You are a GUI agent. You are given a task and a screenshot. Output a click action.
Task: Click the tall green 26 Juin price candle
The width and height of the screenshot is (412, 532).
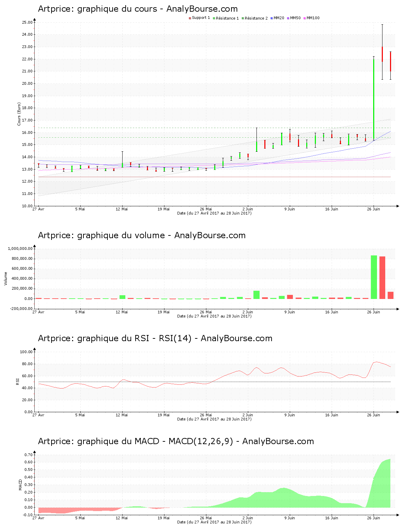(x=374, y=100)
